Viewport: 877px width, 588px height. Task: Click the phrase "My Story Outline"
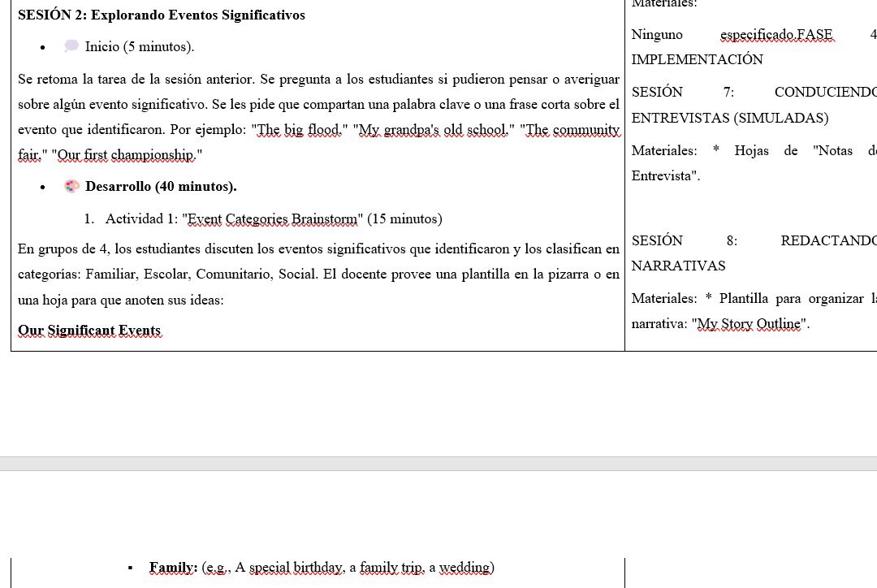point(749,324)
